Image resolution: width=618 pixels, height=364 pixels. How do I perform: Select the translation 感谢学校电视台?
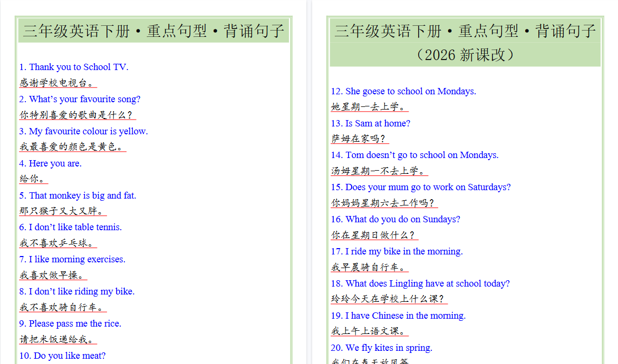point(58,83)
